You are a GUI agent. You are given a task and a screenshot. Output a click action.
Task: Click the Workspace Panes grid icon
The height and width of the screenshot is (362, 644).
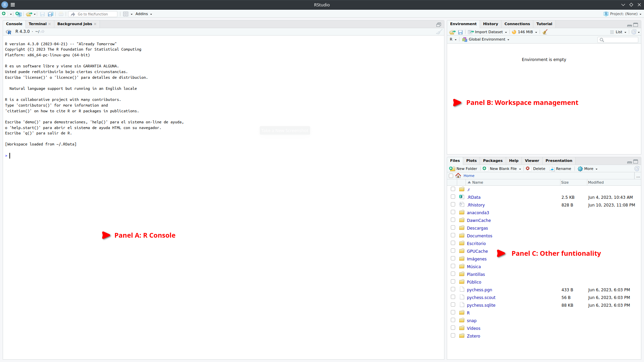coord(126,14)
